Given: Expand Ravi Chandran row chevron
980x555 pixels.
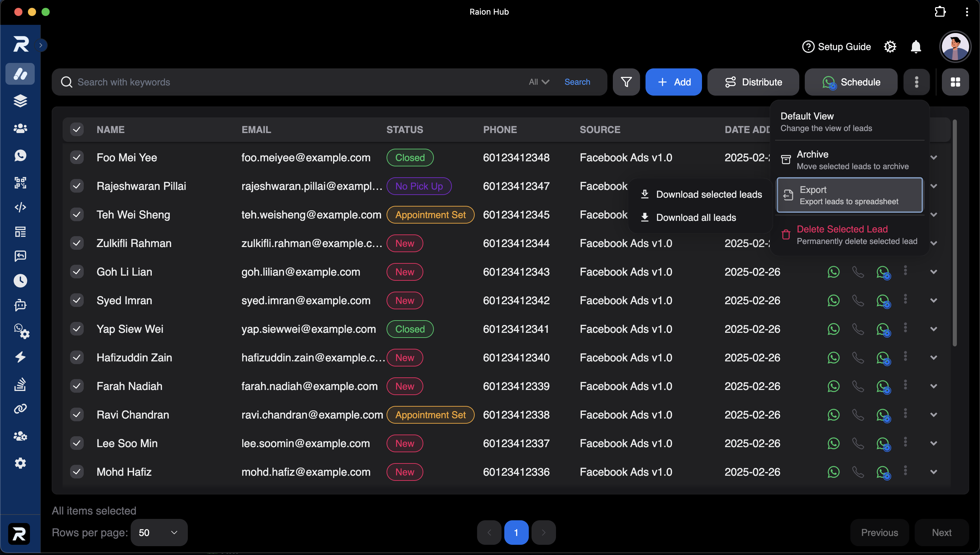Looking at the screenshot, I should click(x=933, y=415).
